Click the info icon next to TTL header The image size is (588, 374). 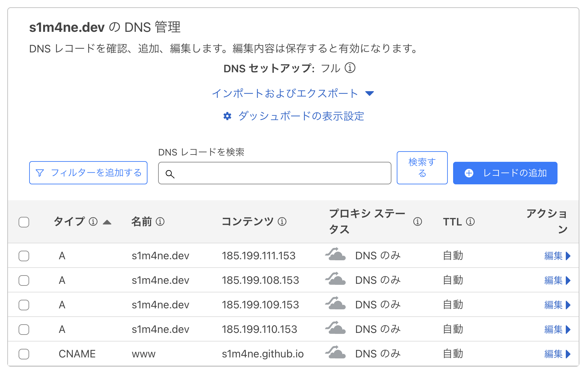coord(470,221)
